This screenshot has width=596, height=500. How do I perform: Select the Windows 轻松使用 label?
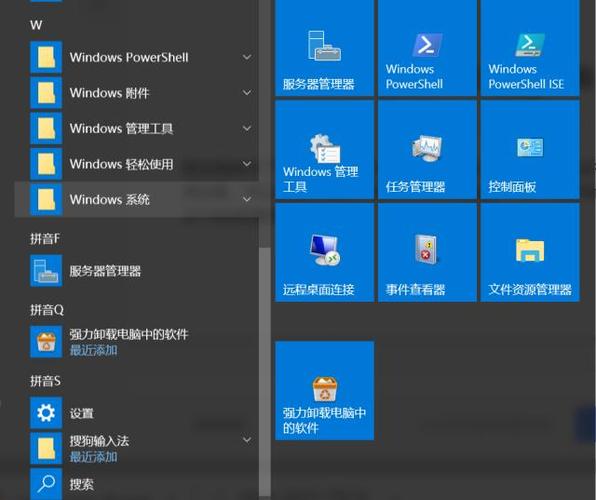coord(121,164)
